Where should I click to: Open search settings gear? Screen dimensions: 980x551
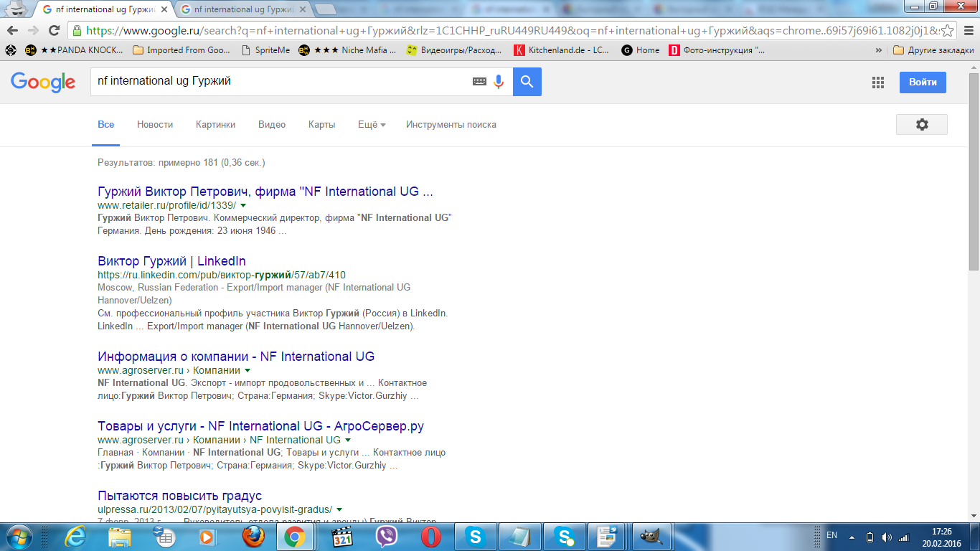922,124
